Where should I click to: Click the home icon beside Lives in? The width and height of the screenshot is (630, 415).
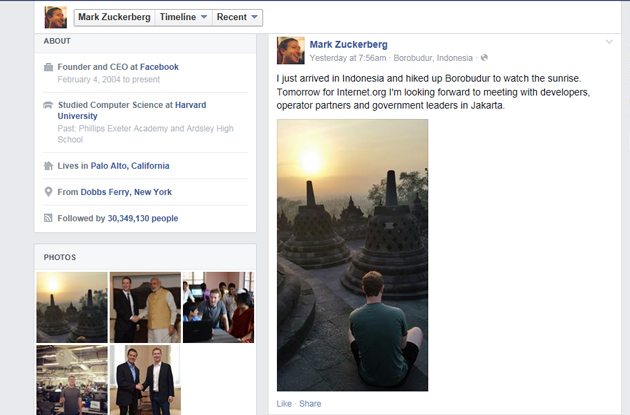pos(49,166)
